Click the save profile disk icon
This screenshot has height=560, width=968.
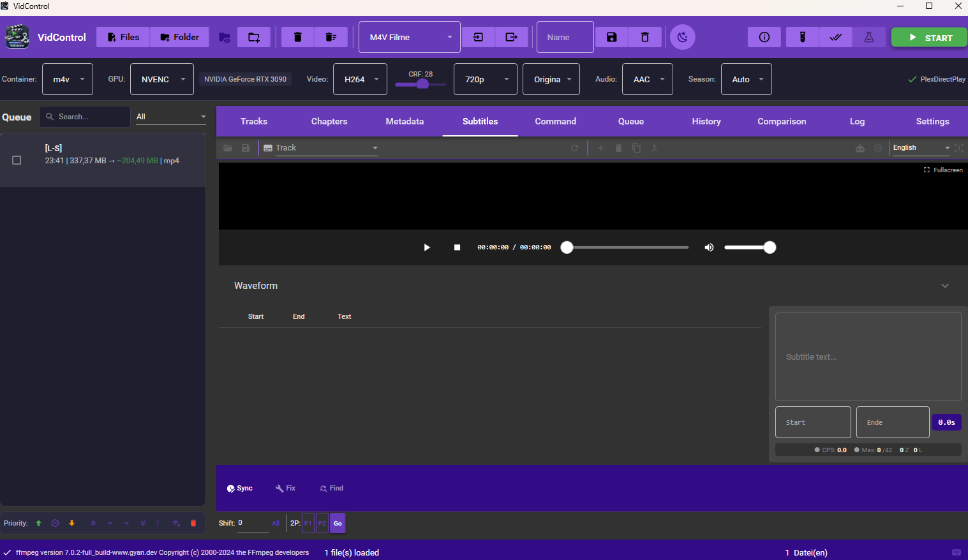(x=611, y=37)
